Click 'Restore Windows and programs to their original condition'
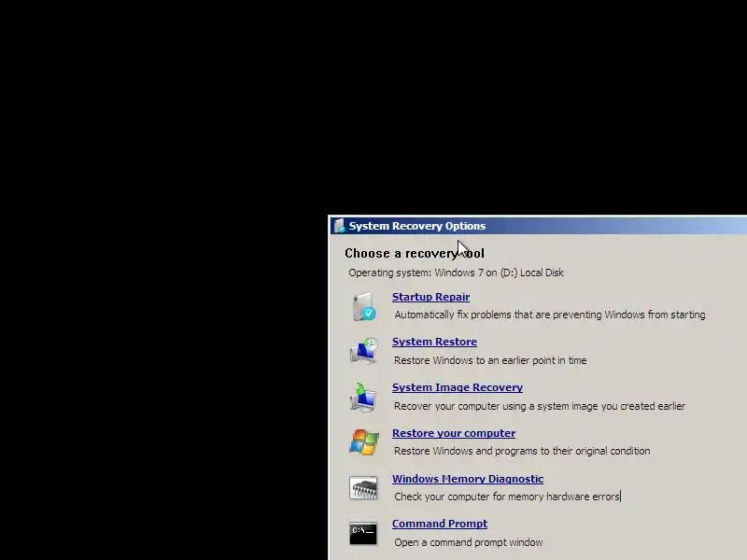Viewport: 747px width, 560px height. click(522, 451)
